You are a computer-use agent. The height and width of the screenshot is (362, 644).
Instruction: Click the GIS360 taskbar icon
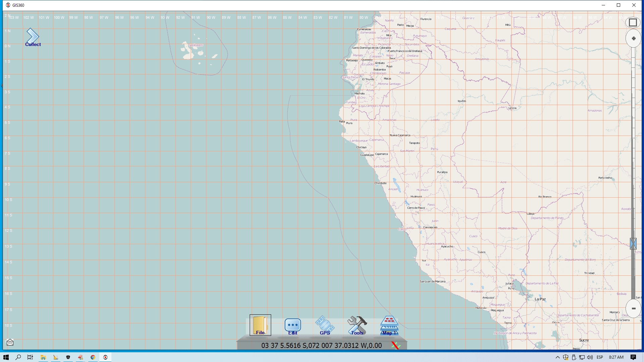[105, 357]
